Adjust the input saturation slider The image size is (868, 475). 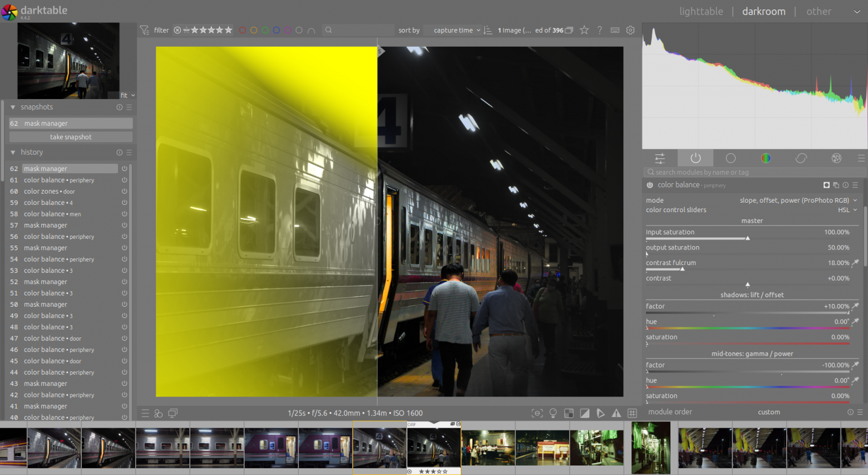[747, 238]
